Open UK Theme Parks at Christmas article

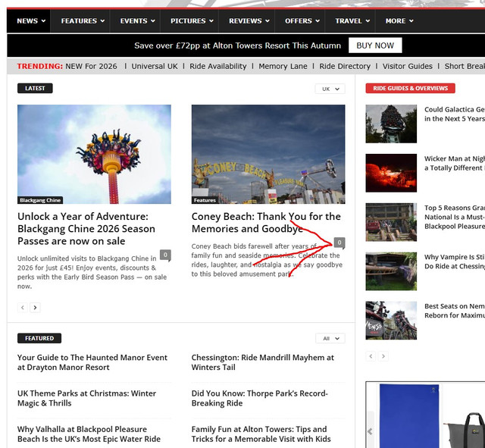click(86, 398)
